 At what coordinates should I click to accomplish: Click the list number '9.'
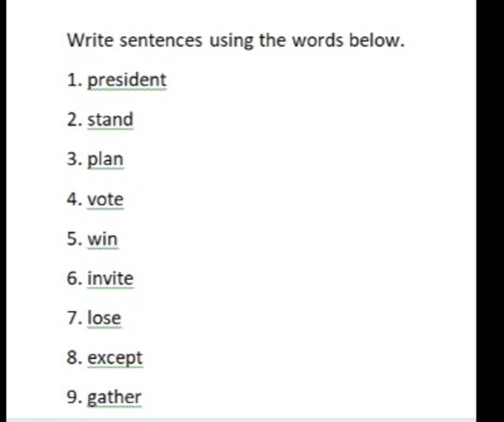coord(75,397)
